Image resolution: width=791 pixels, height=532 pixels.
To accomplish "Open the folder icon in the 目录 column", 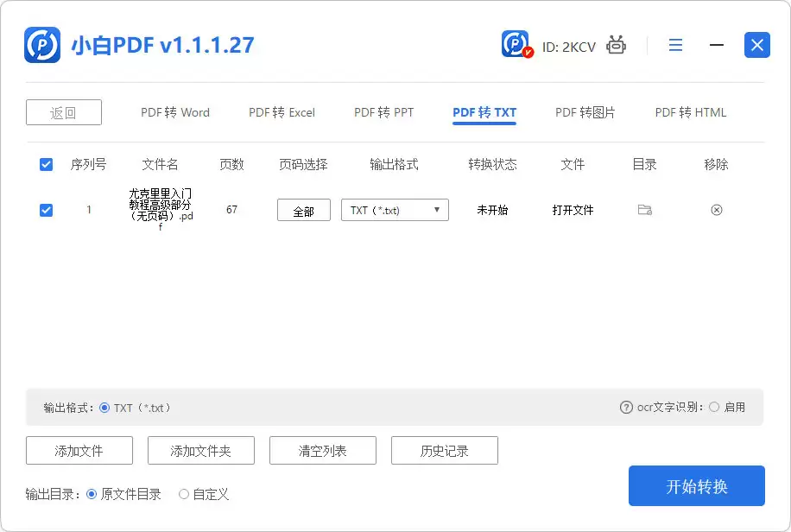I will pyautogui.click(x=643, y=210).
